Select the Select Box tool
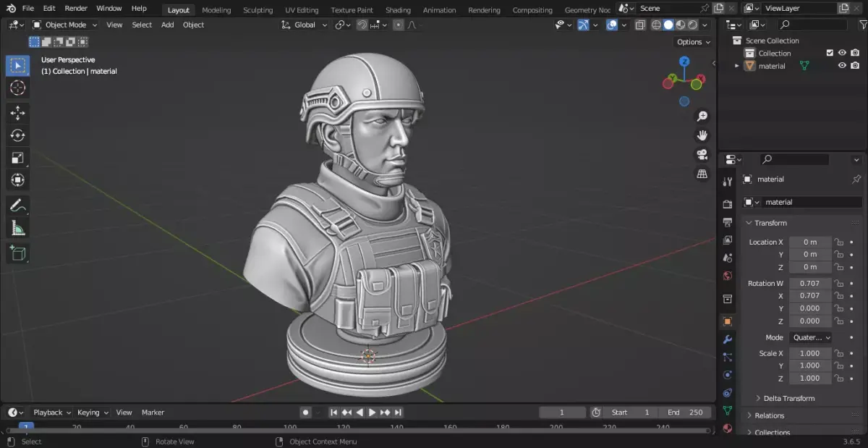868x448 pixels. [x=18, y=66]
